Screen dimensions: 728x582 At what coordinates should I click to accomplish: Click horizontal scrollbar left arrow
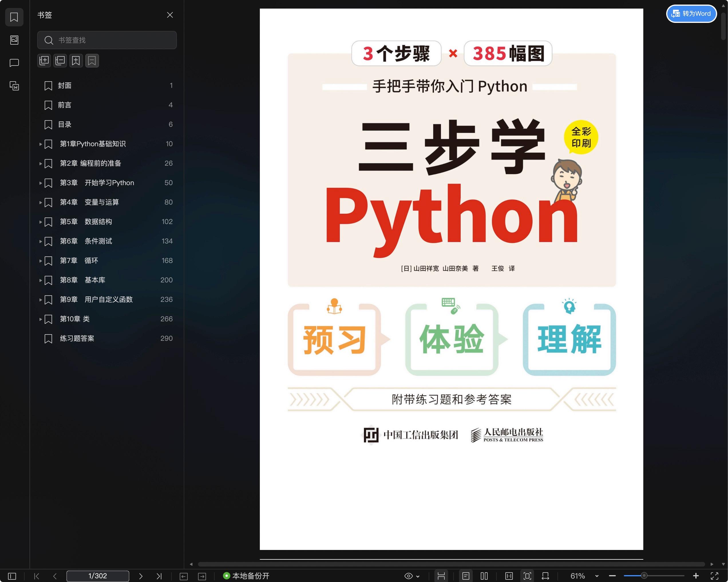(x=191, y=564)
